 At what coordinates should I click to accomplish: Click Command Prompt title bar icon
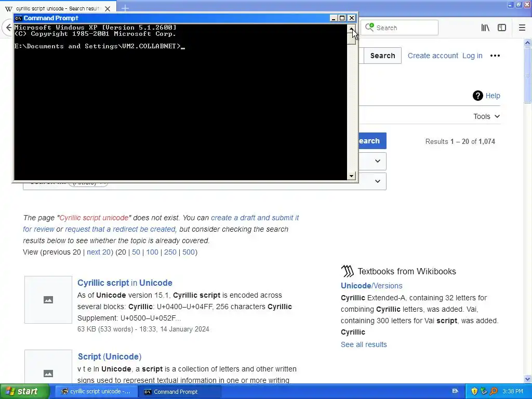[x=18, y=18]
